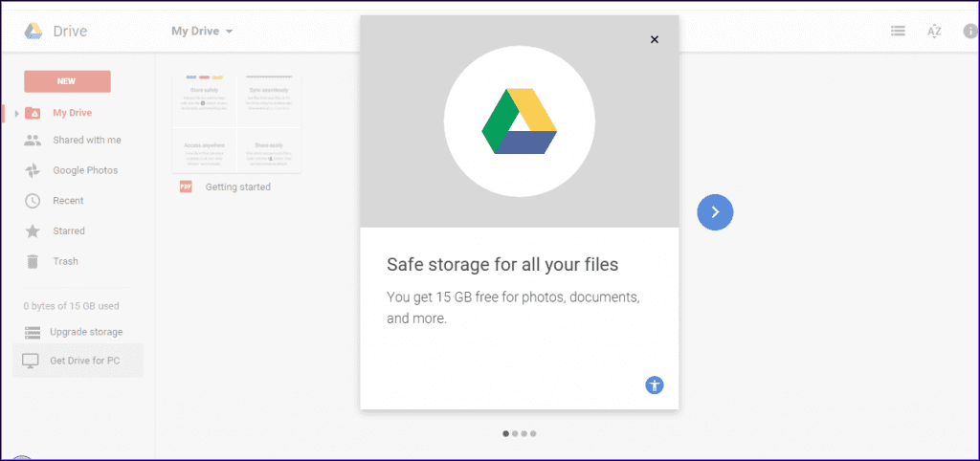The image size is (980, 461).
Task: Click the Upgrade storage icon
Action: 32,332
